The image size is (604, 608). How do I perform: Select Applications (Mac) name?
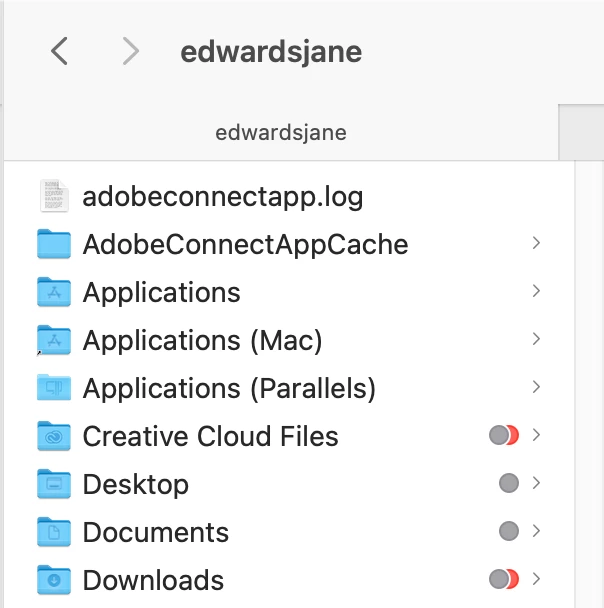(x=202, y=341)
